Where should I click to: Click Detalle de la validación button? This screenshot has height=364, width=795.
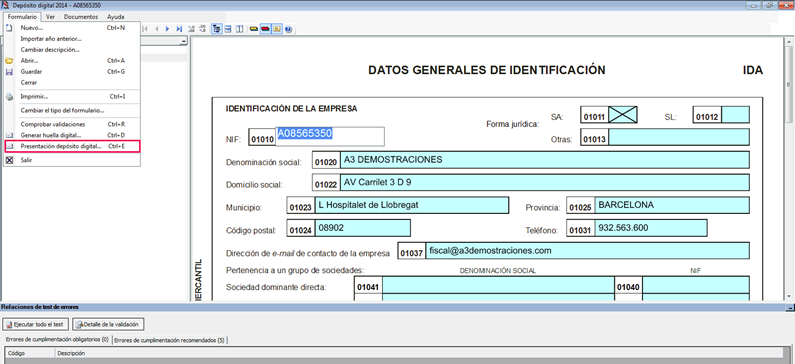click(109, 324)
